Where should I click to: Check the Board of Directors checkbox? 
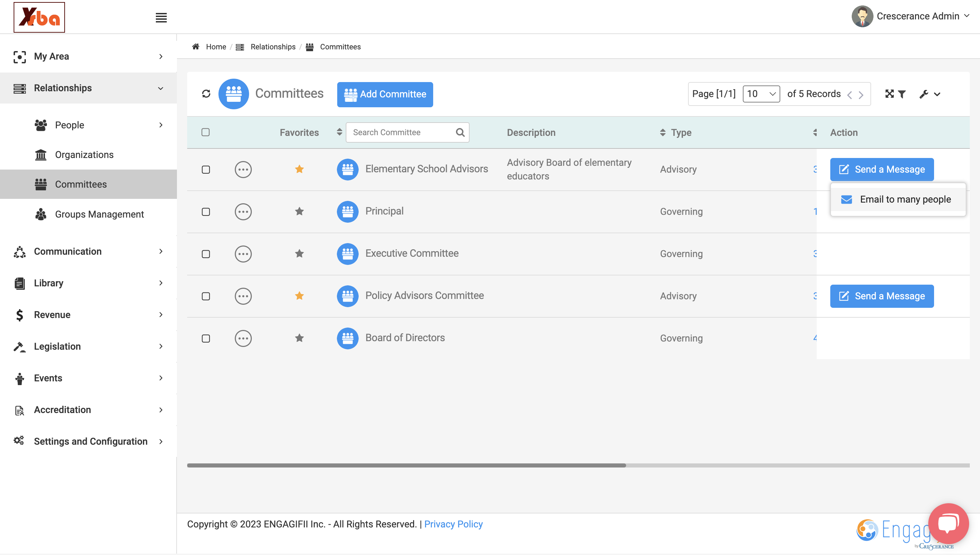pos(206,339)
